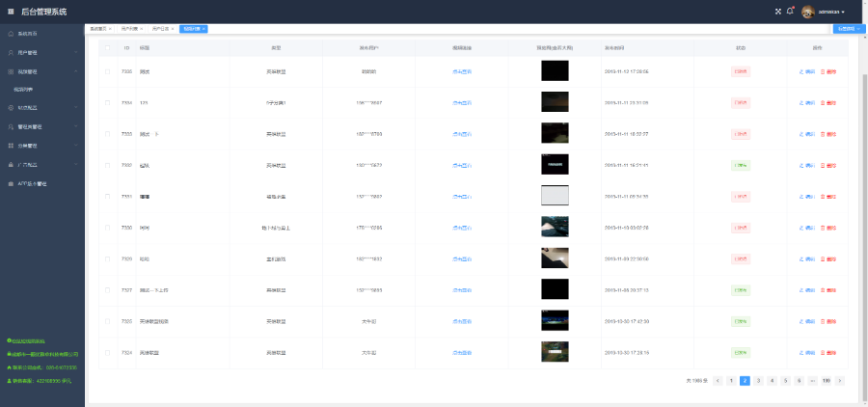Tick the checkbox for row 7335
The image size is (868, 407).
point(107,70)
